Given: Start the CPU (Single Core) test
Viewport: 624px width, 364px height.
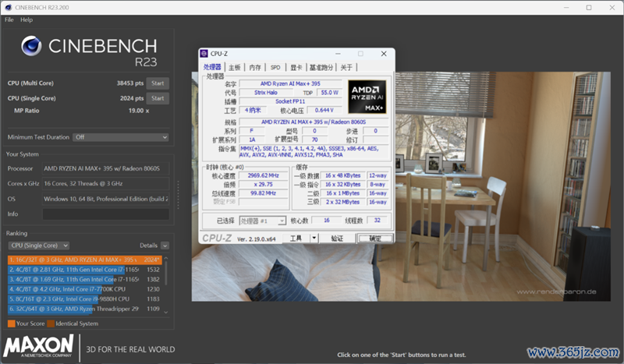Looking at the screenshot, I should click(158, 98).
